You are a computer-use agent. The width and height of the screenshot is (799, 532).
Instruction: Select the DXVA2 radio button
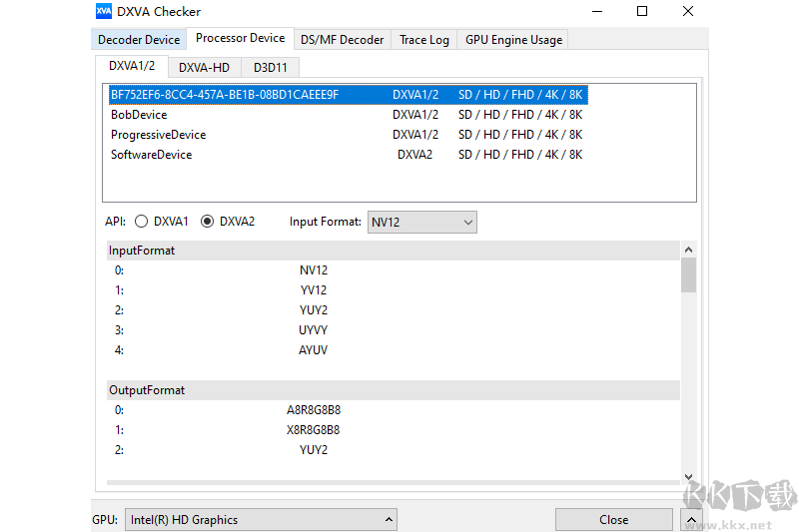click(208, 222)
